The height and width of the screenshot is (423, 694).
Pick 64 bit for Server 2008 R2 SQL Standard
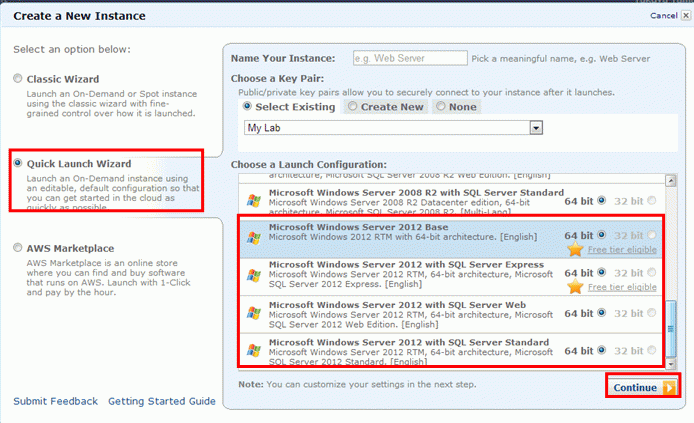coord(601,200)
